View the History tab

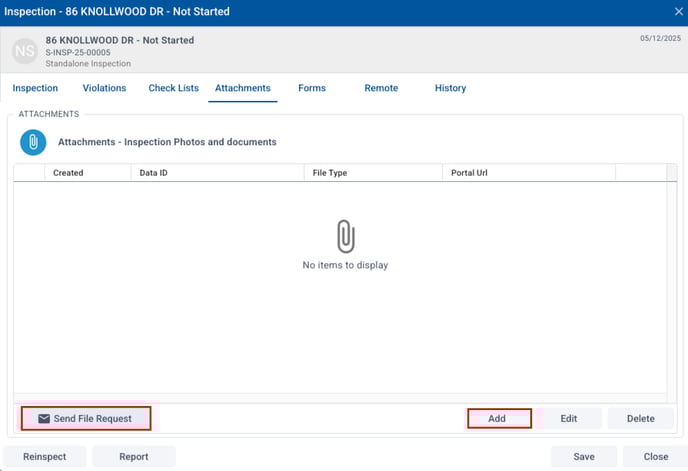point(450,88)
